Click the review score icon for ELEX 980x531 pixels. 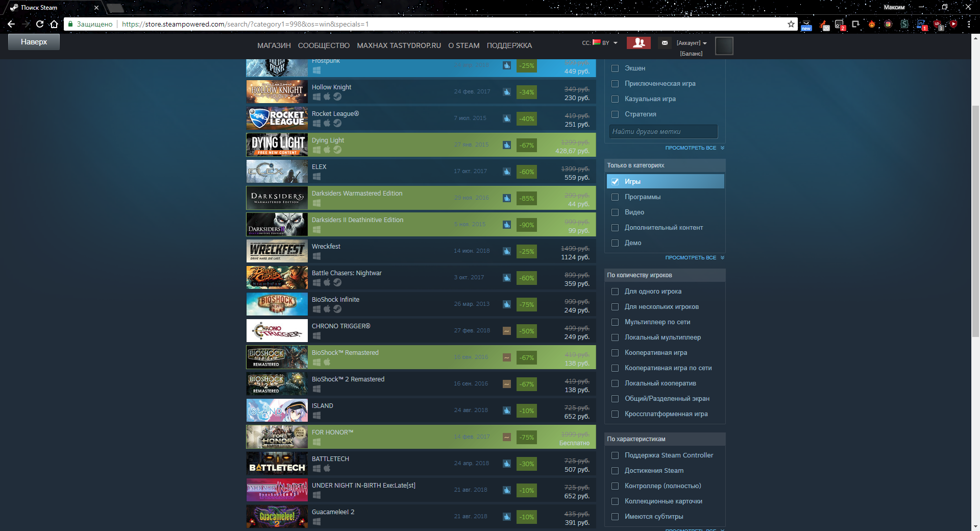[507, 172]
